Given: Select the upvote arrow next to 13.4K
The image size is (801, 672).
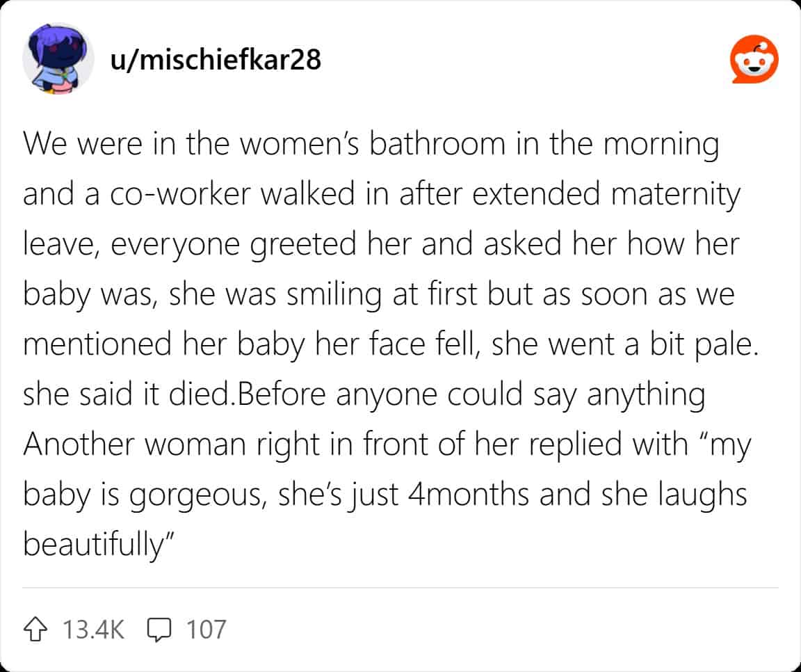Looking at the screenshot, I should 35,627.
